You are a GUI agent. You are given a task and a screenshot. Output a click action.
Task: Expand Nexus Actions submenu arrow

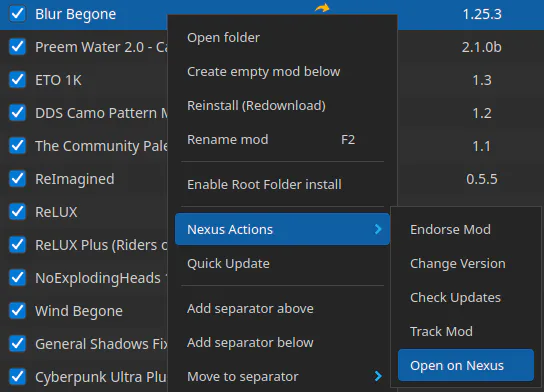pos(378,229)
